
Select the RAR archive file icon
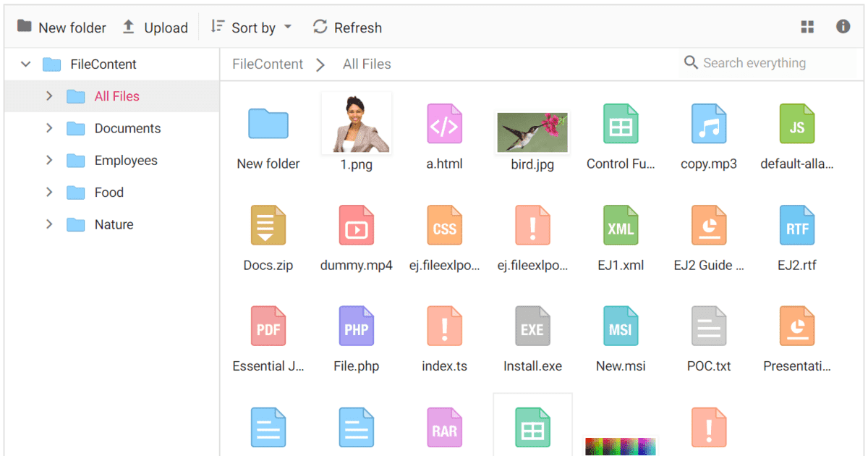point(444,428)
